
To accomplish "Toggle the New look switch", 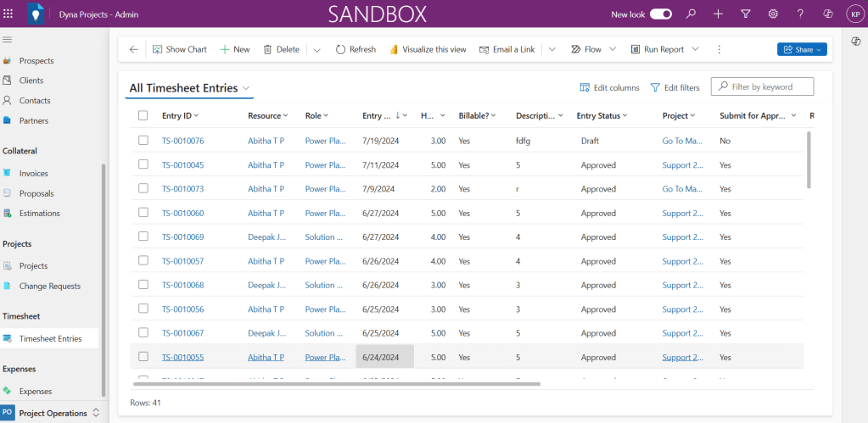I will [661, 14].
